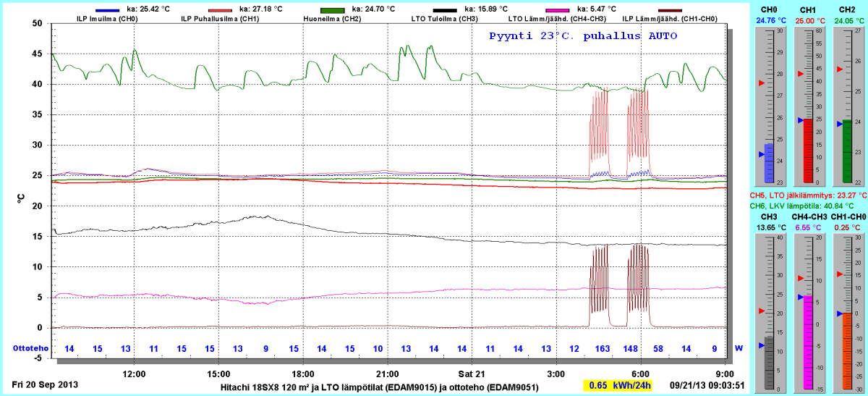Click the blue min marker on CH4-CH3 gauge

[800, 297]
